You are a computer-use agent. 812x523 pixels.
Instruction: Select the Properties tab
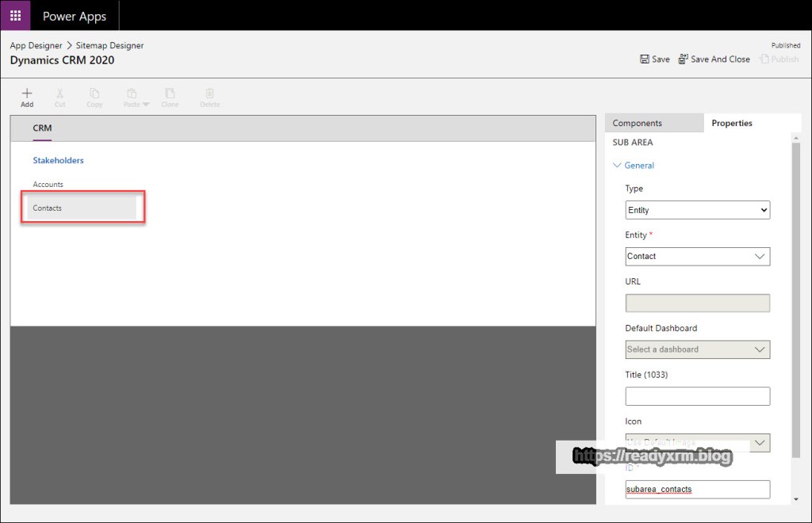coord(732,123)
